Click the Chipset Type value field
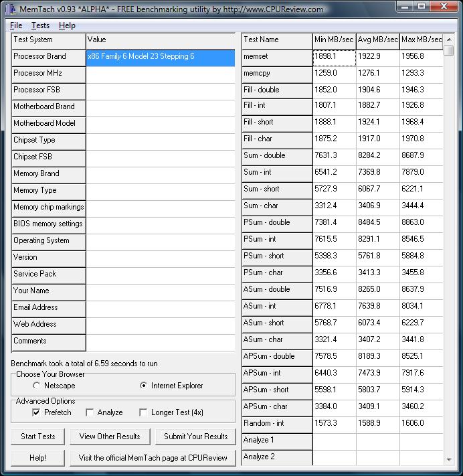 [x=161, y=142]
